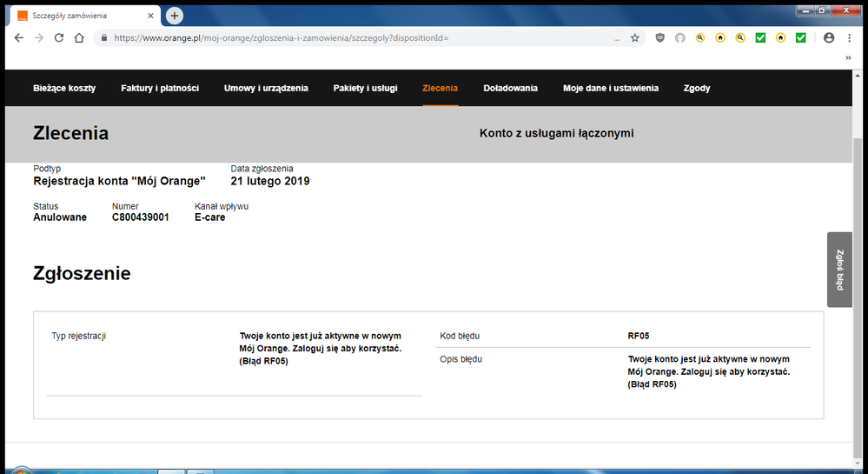The height and width of the screenshot is (474, 868).
Task: Select the Zlecenia menu tab
Action: point(441,88)
